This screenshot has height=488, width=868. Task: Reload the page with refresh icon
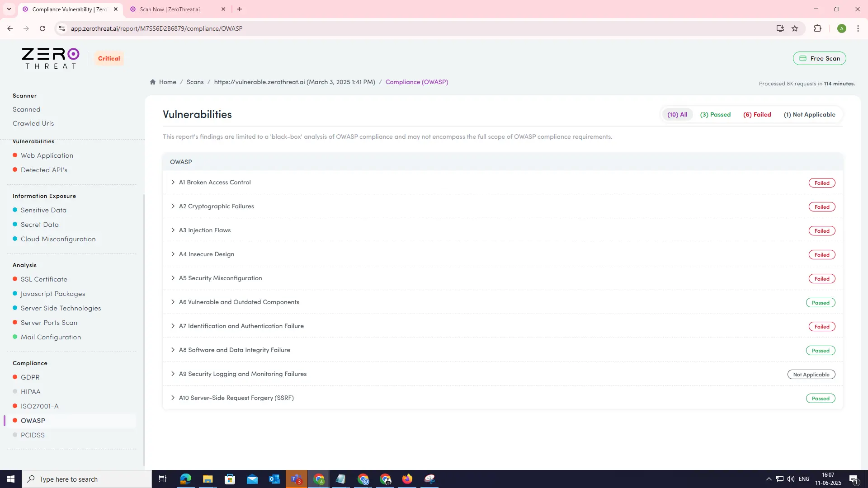[42, 28]
